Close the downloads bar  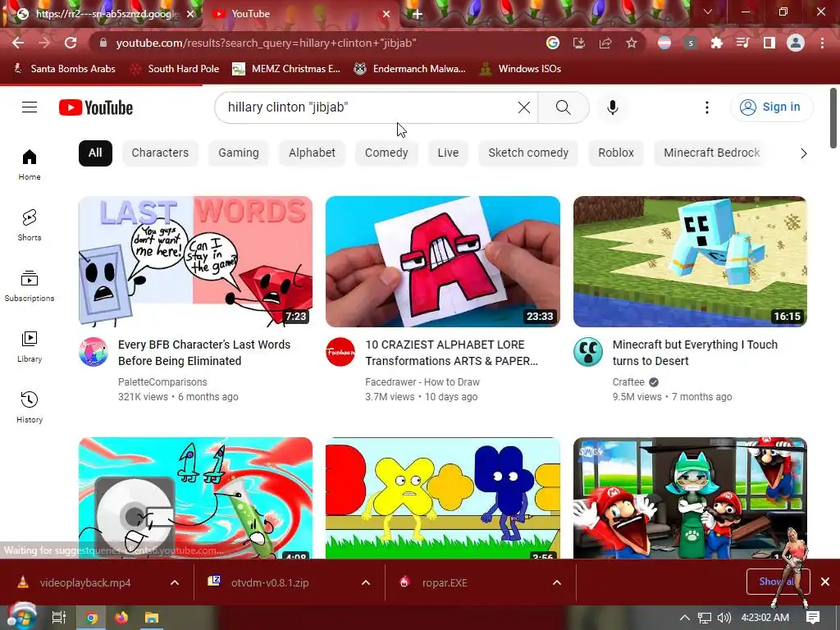coord(825,582)
